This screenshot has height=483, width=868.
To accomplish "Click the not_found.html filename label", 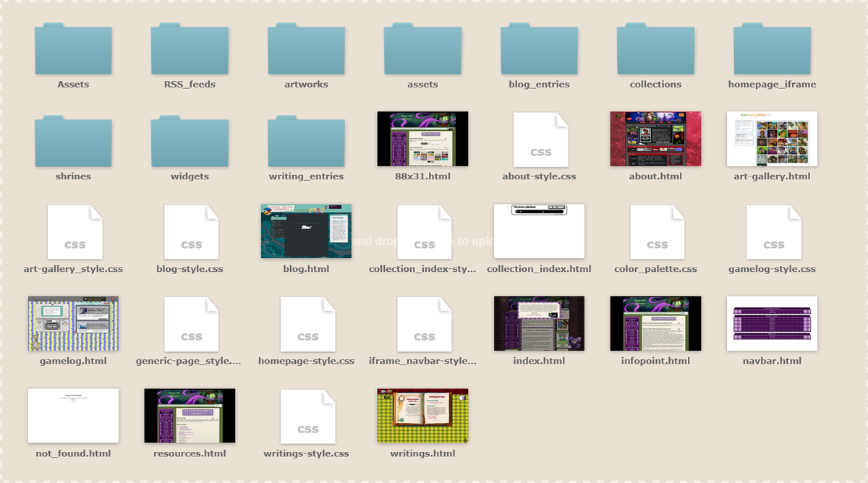I will click(x=73, y=453).
